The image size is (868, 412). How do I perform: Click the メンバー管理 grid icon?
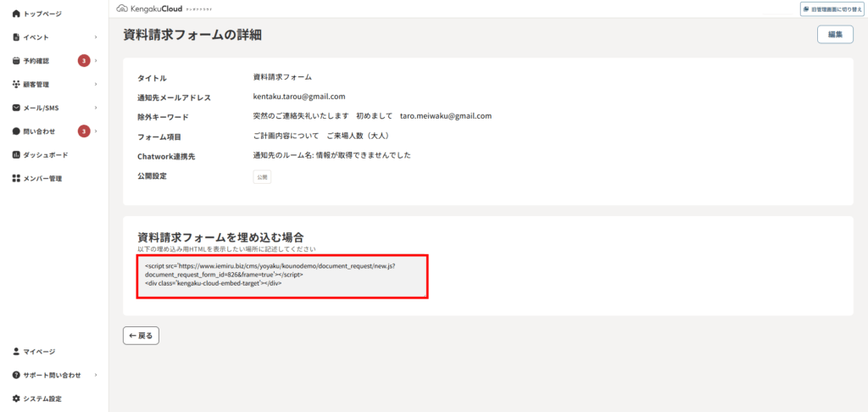point(16,178)
